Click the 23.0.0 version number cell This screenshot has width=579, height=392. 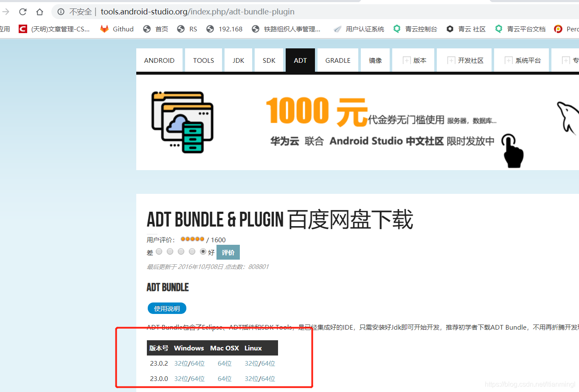[x=159, y=379]
